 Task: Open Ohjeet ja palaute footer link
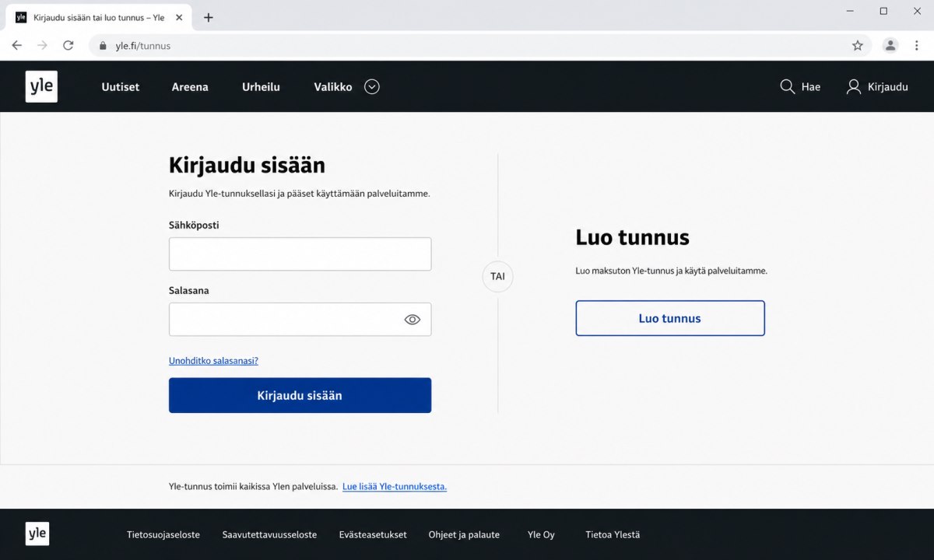pos(464,534)
